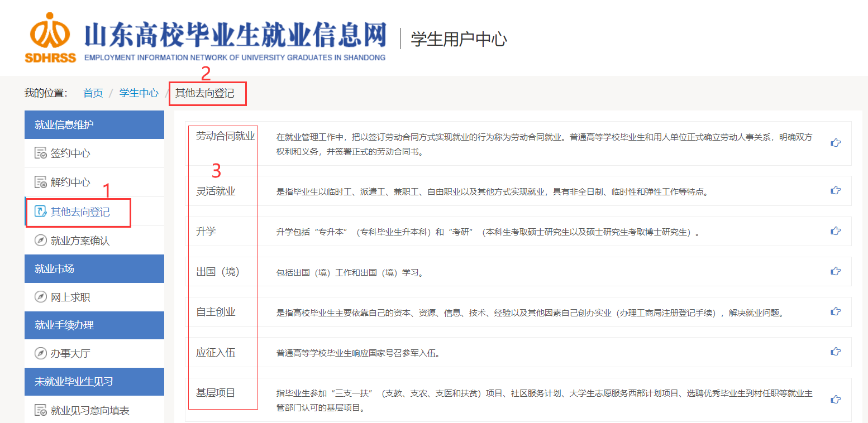
Task: Expand the 就业手续办理 section header
Action: coord(94,325)
